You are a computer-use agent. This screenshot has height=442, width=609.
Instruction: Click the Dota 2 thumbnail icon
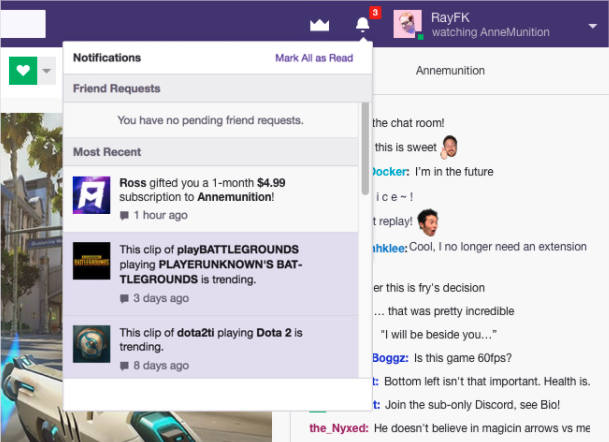(x=91, y=344)
